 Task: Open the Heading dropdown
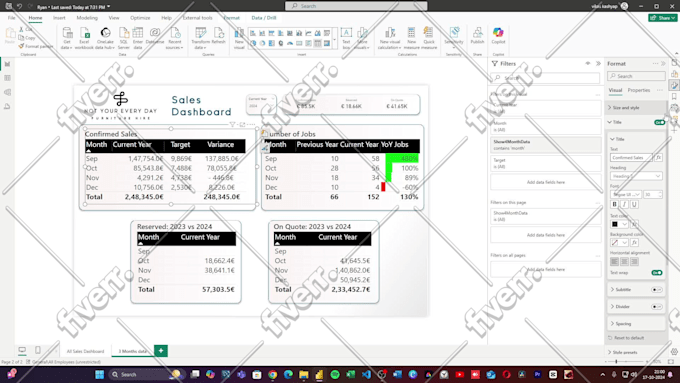coord(636,176)
